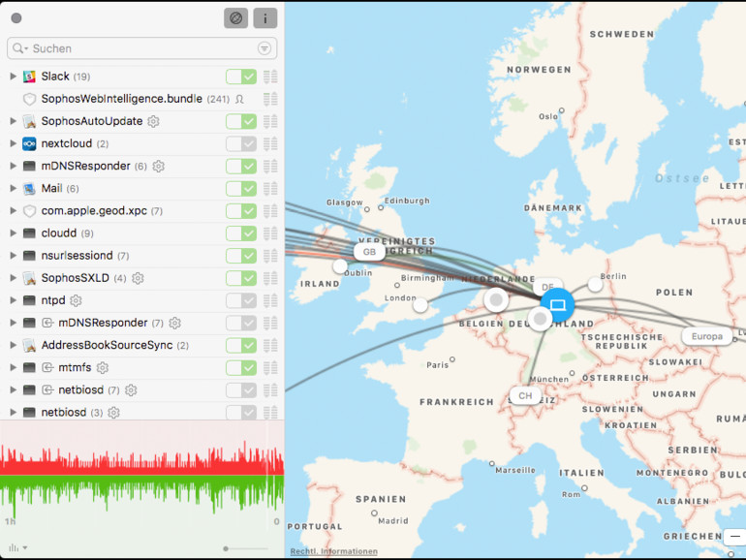This screenshot has width=746, height=560.
Task: Disable the Mail connection switch
Action: click(241, 188)
